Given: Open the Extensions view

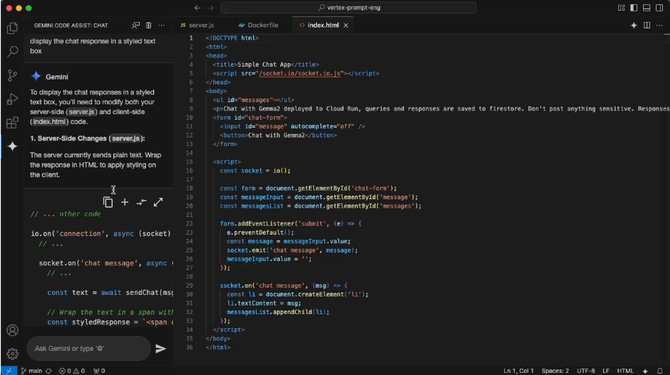Looking at the screenshot, I should [12, 123].
